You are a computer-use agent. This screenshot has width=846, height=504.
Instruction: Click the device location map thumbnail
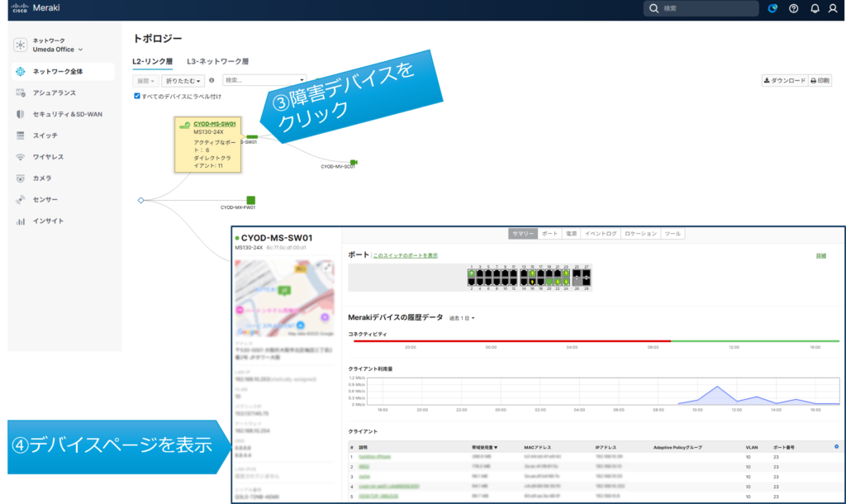click(x=284, y=297)
